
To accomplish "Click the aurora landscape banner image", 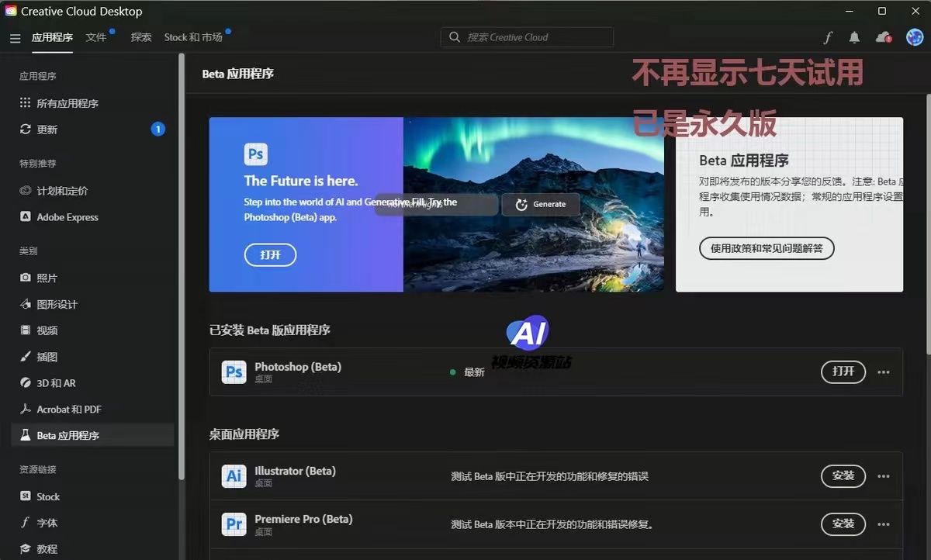I will [x=534, y=205].
